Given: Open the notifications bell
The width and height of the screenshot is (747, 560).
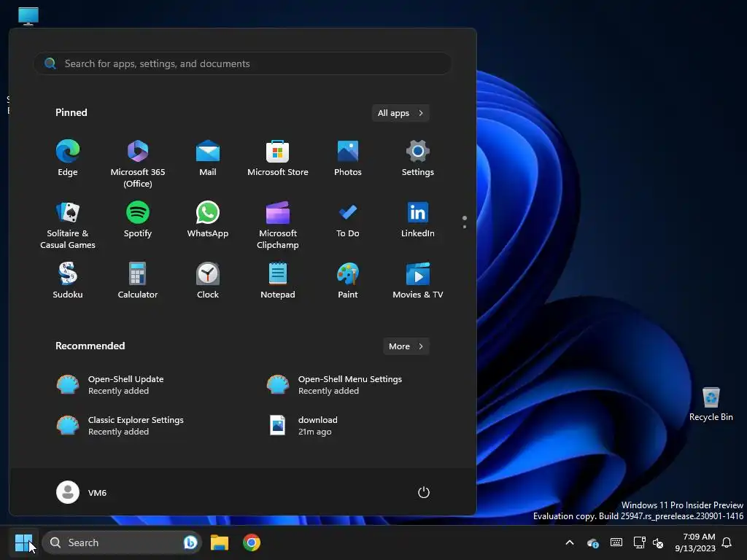Looking at the screenshot, I should [727, 542].
